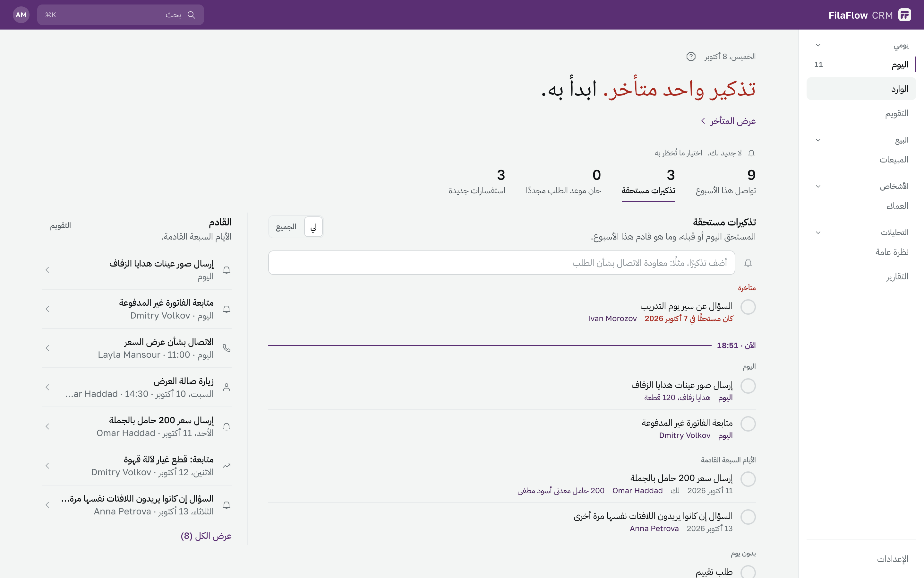Open chevron of upcoming 'الاتصال بشأن عرض السعر'

tap(47, 348)
